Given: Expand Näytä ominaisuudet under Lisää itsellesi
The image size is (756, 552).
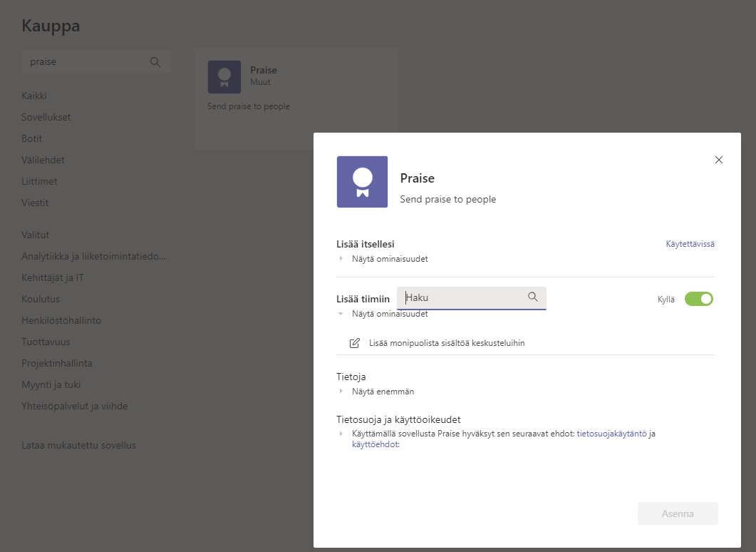Looking at the screenshot, I should pyautogui.click(x=341, y=259).
